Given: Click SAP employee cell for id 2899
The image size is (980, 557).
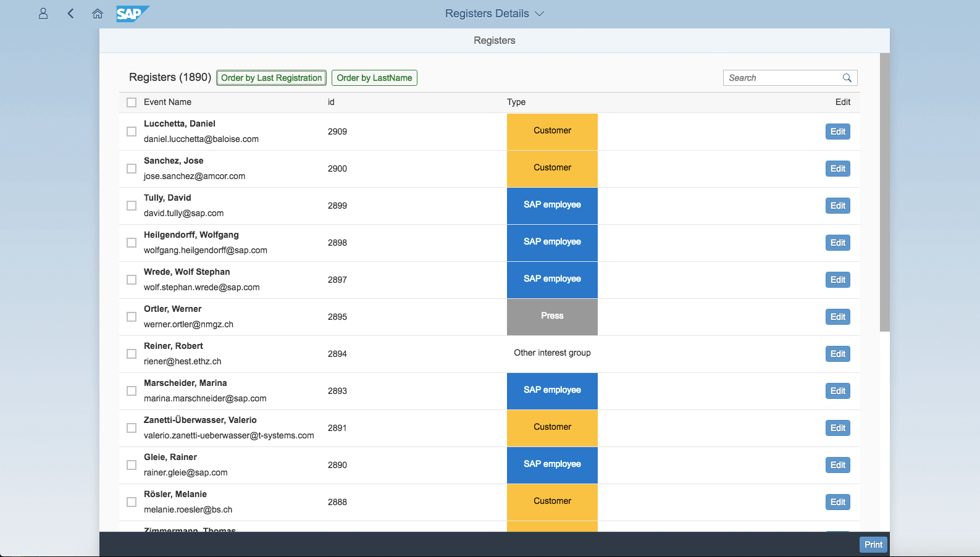Looking at the screenshot, I should 552,206.
